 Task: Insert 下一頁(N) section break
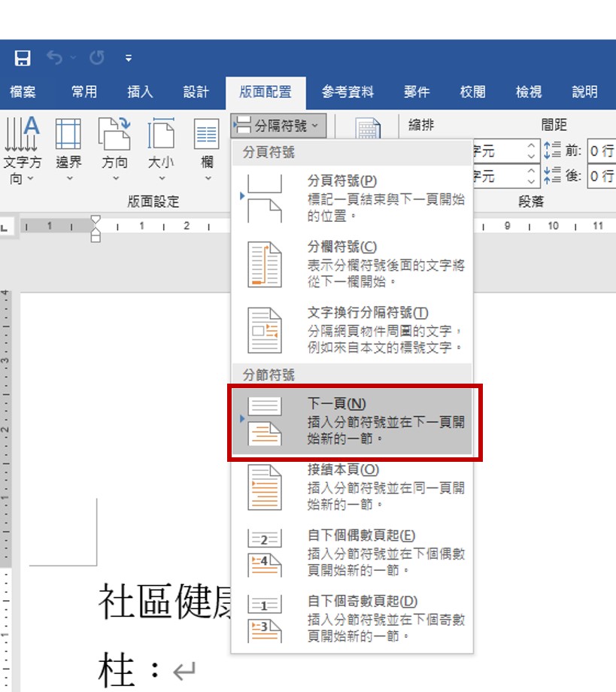[x=352, y=421]
